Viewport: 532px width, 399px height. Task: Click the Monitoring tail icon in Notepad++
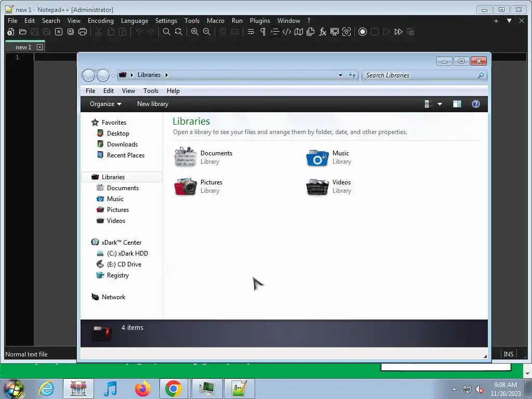347,32
